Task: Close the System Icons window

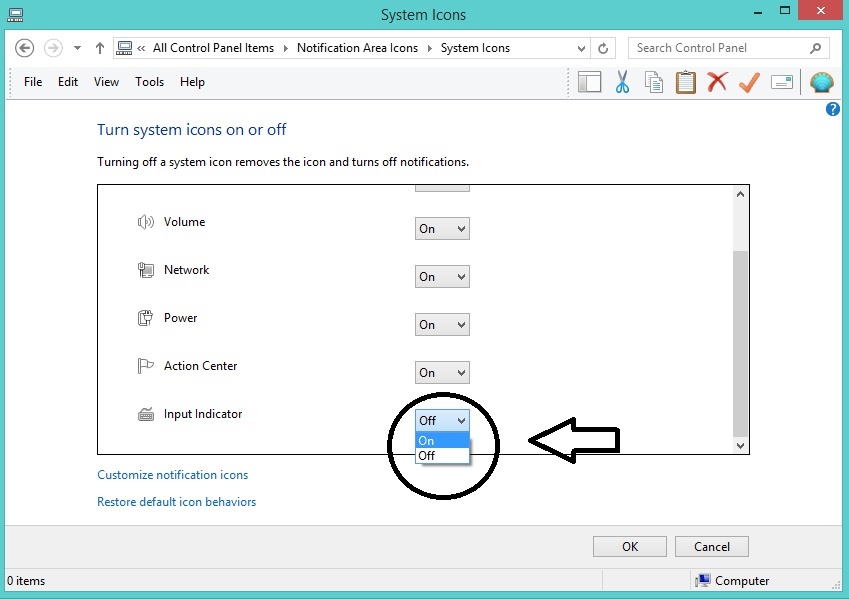Action: tap(821, 11)
